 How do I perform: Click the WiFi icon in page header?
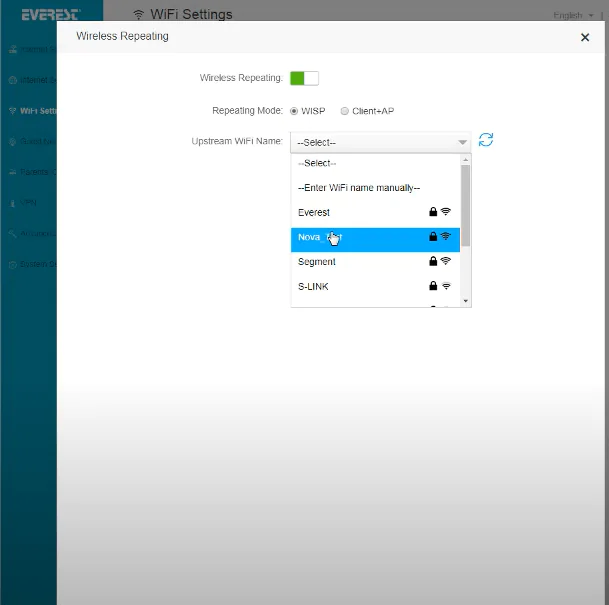pyautogui.click(x=138, y=15)
